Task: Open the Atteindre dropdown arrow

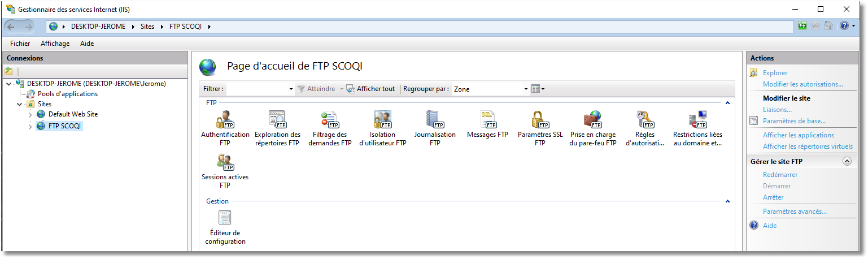Action: click(x=342, y=89)
